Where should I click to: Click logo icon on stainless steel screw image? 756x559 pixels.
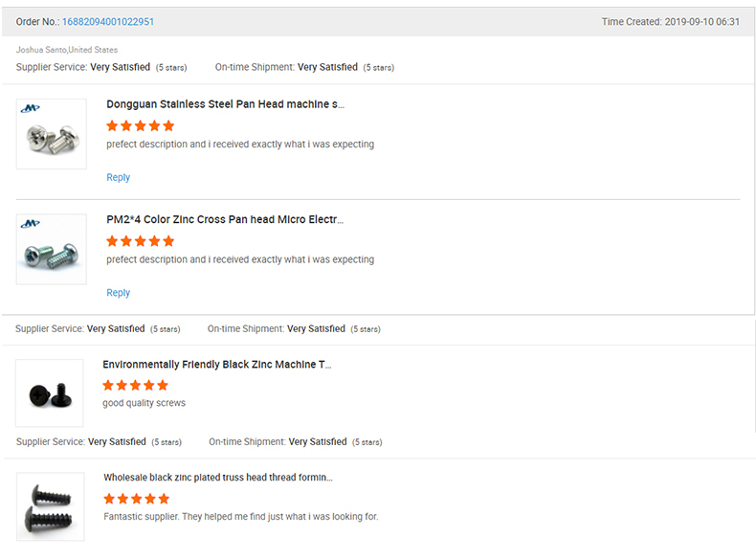coord(30,108)
